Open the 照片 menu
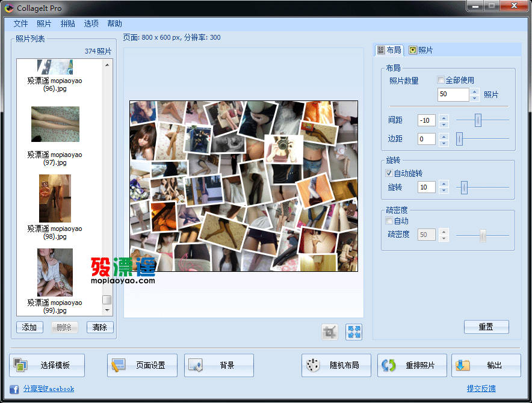This screenshot has width=532, height=403. click(44, 23)
